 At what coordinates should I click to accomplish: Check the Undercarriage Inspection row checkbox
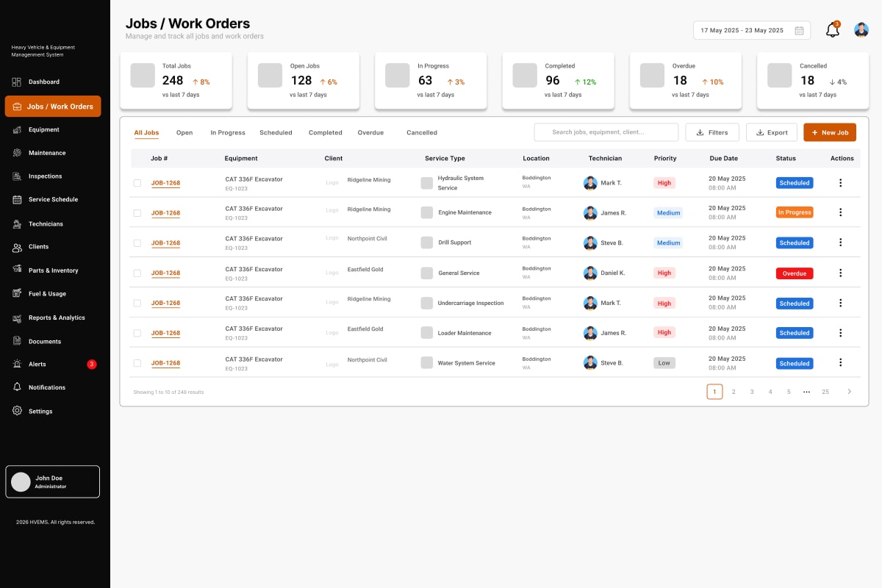(137, 303)
